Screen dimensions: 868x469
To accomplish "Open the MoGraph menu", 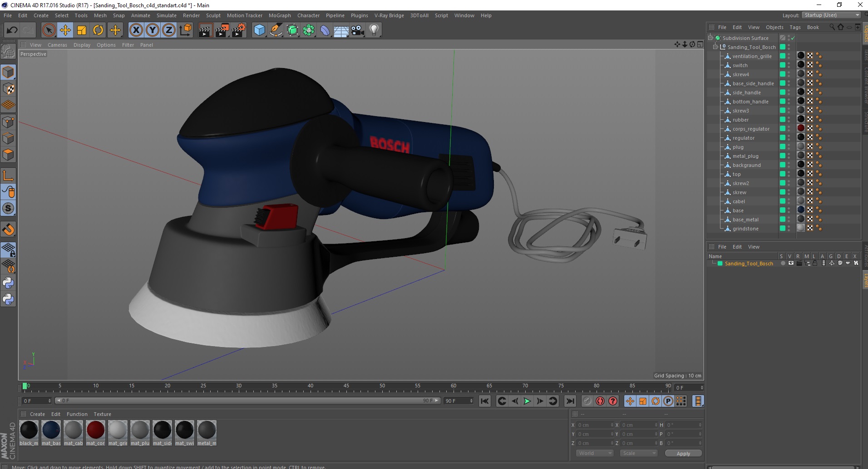I will coord(280,15).
